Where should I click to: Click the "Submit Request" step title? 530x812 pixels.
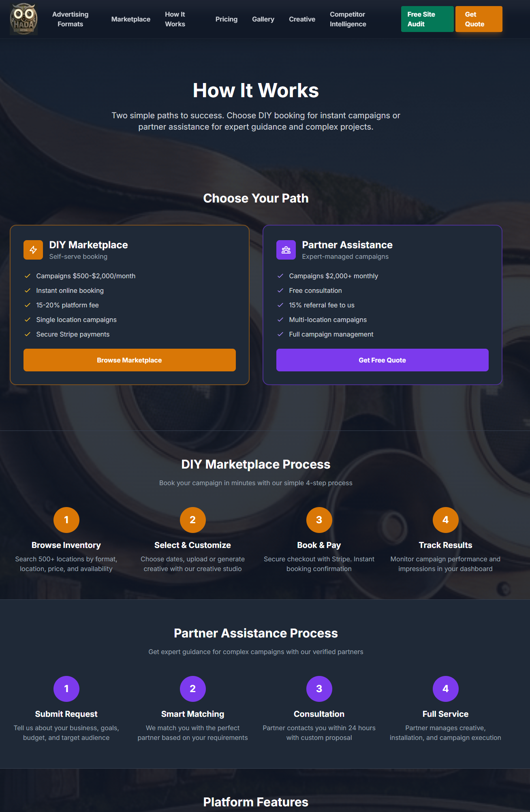tap(66, 714)
